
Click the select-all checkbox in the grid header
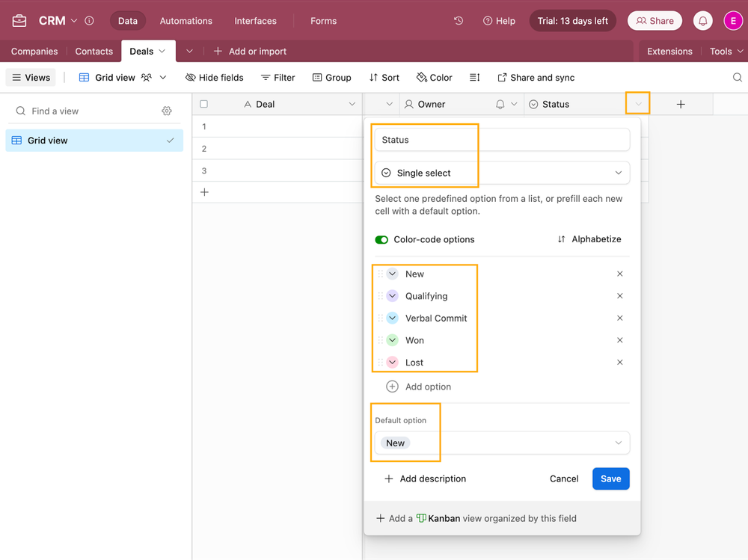(203, 104)
